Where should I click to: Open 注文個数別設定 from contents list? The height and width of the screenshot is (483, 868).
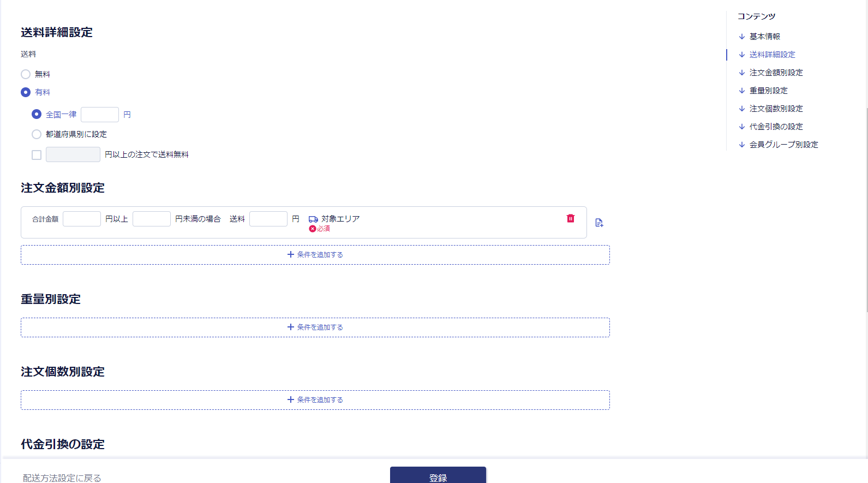pos(776,109)
